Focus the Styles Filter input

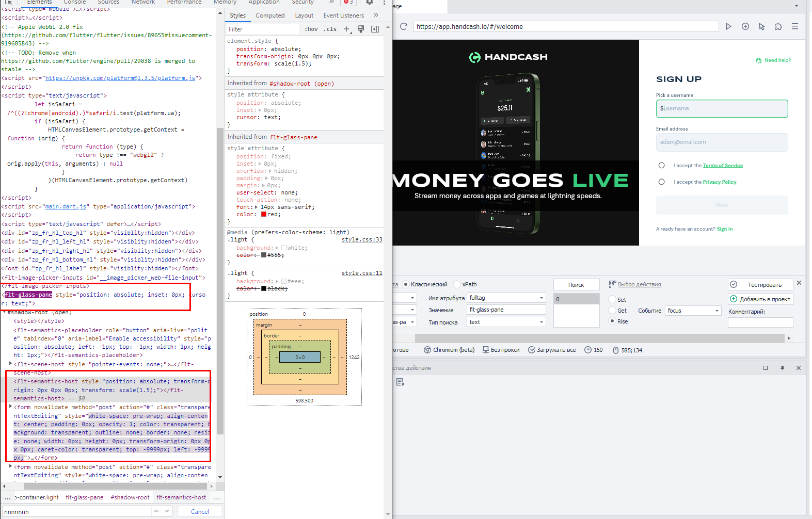coord(263,29)
